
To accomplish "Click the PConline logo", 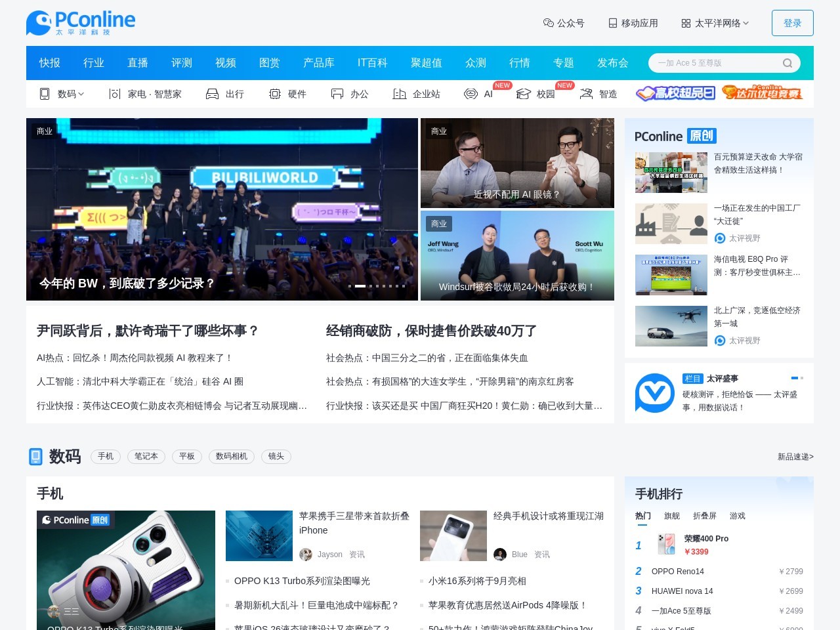I will tap(81, 23).
